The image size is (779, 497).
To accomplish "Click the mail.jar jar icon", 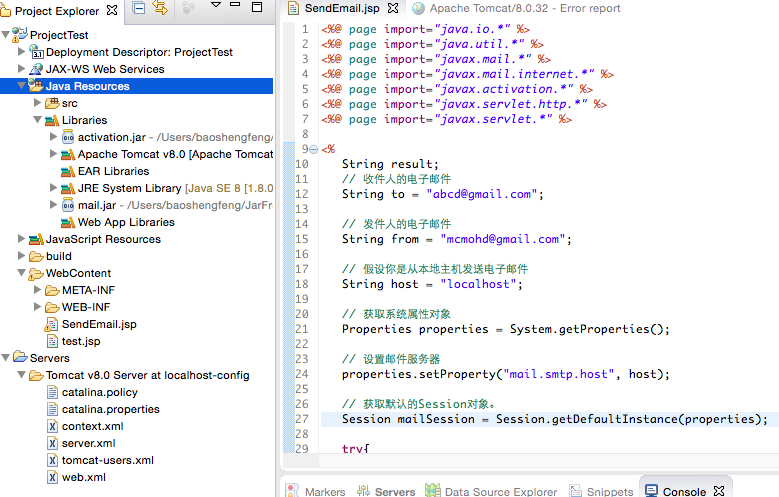I will [x=68, y=205].
